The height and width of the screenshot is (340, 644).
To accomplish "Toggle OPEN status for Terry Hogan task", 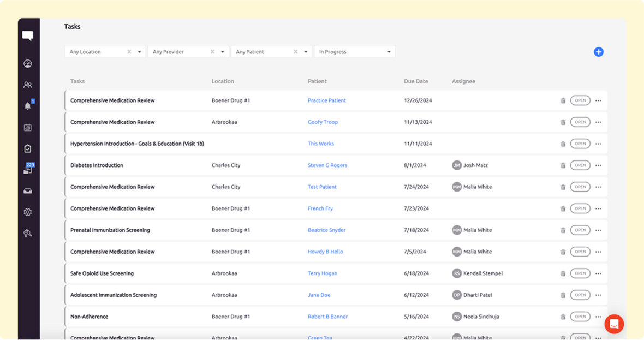I will (580, 273).
